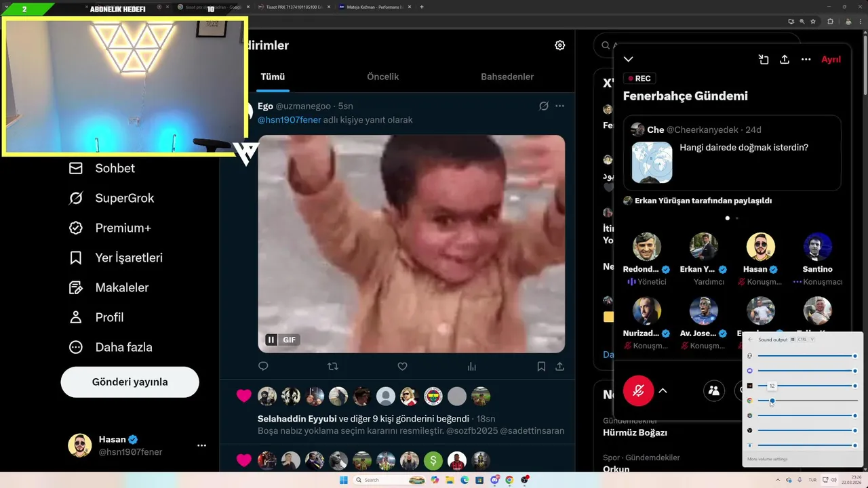Open more options on Ego's post

559,106
